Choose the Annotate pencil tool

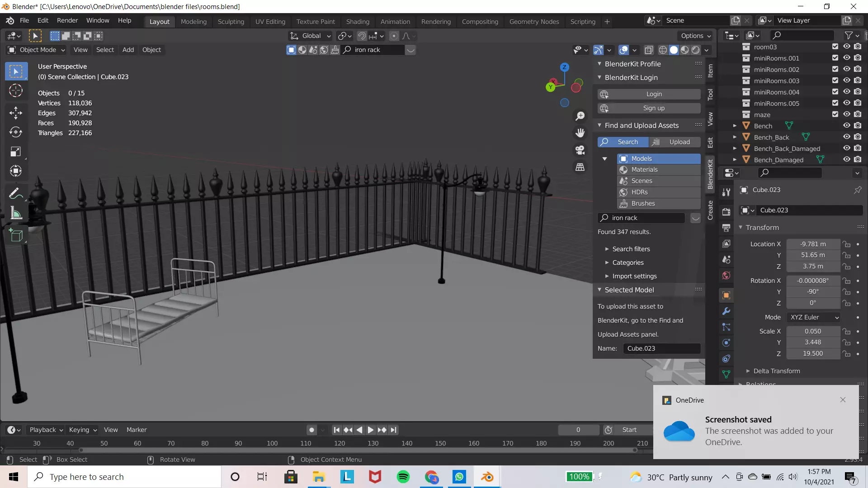point(16,193)
